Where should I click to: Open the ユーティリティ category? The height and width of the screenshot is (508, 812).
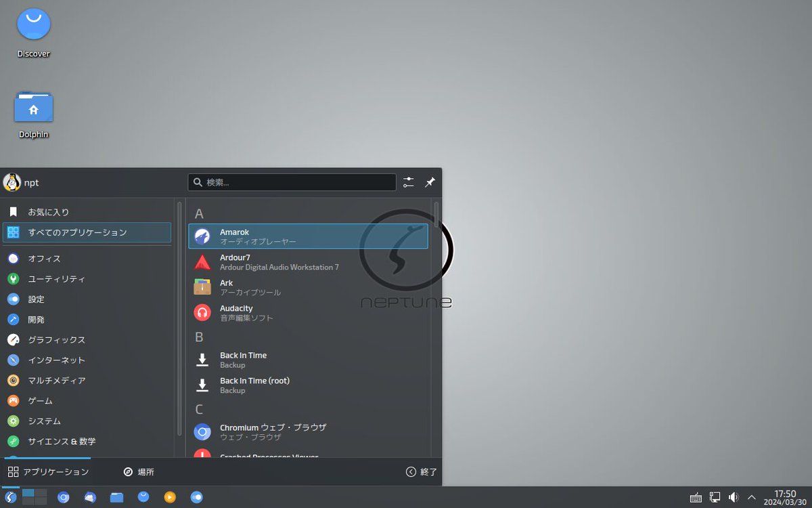(x=87, y=279)
